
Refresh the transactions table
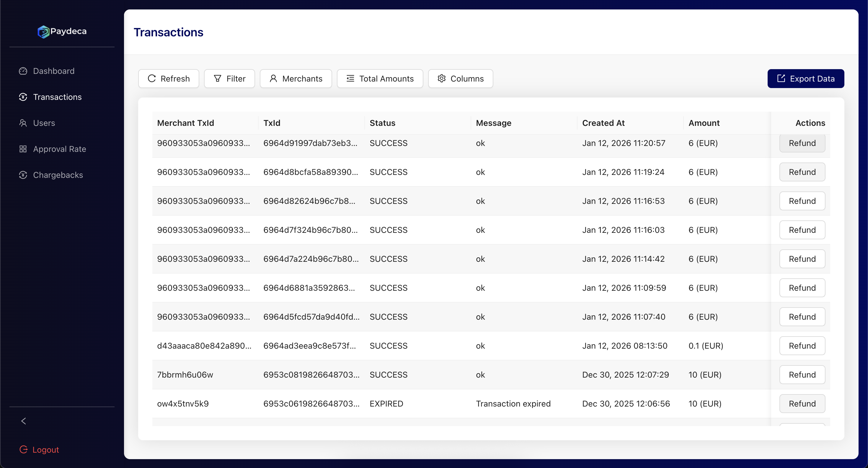pyautogui.click(x=169, y=78)
